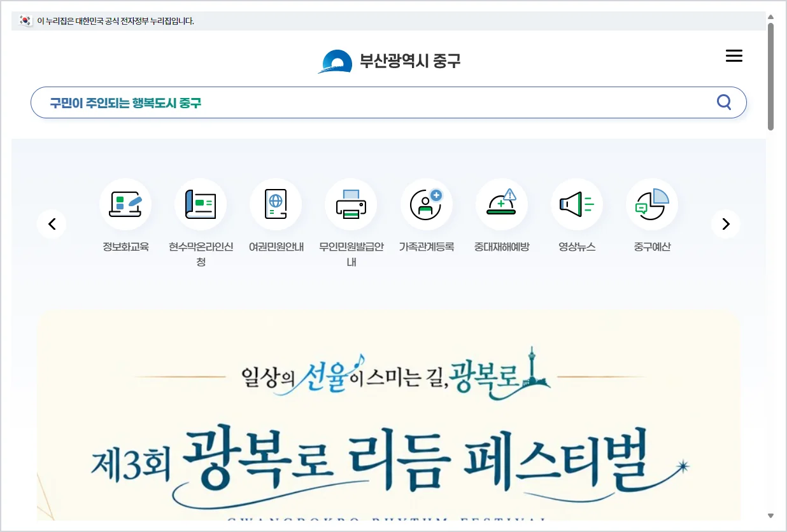Viewport: 787px width, 532px height.
Task: Click the scrollbar up arrow
Action: 770,17
